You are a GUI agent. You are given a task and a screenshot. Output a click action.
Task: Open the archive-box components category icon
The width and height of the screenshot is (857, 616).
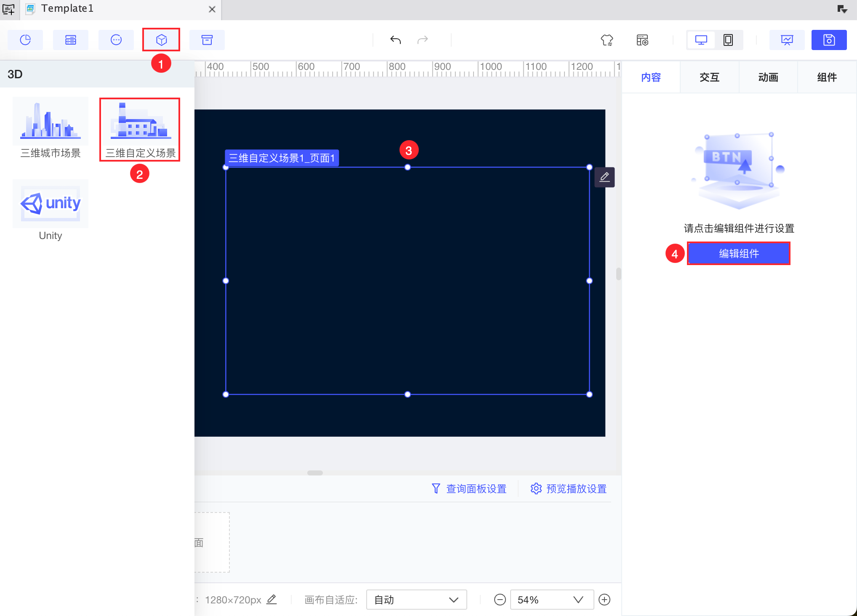207,40
